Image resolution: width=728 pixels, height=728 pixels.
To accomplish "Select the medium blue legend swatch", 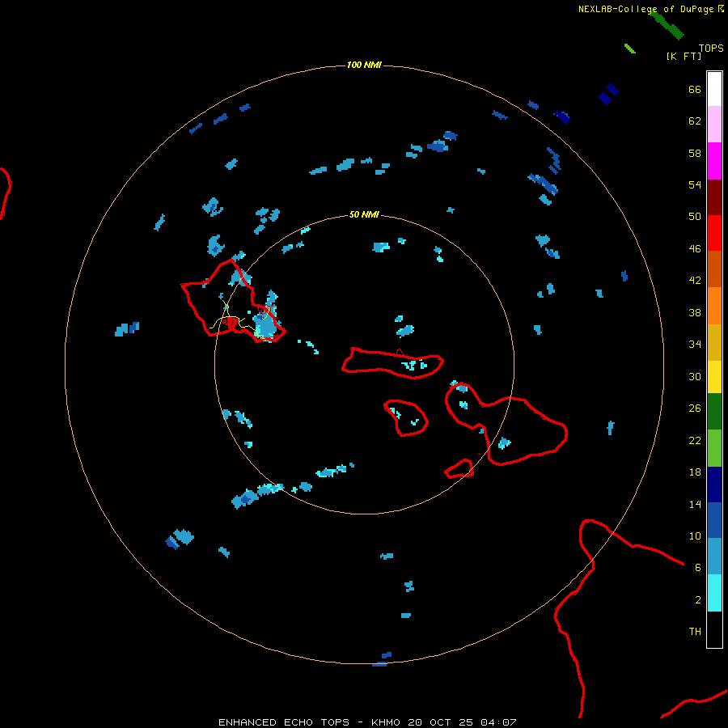I will pos(714,520).
